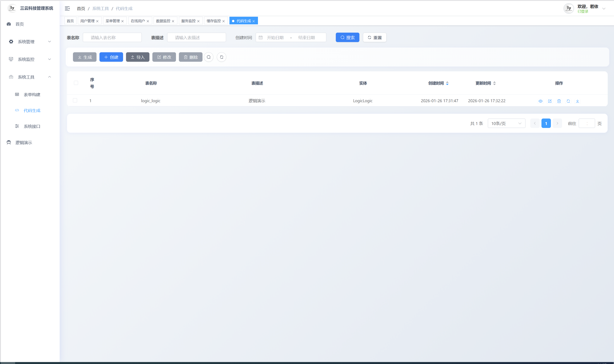The width and height of the screenshot is (614, 364).
Task: Click the 表名称 input field
Action: tap(112, 38)
